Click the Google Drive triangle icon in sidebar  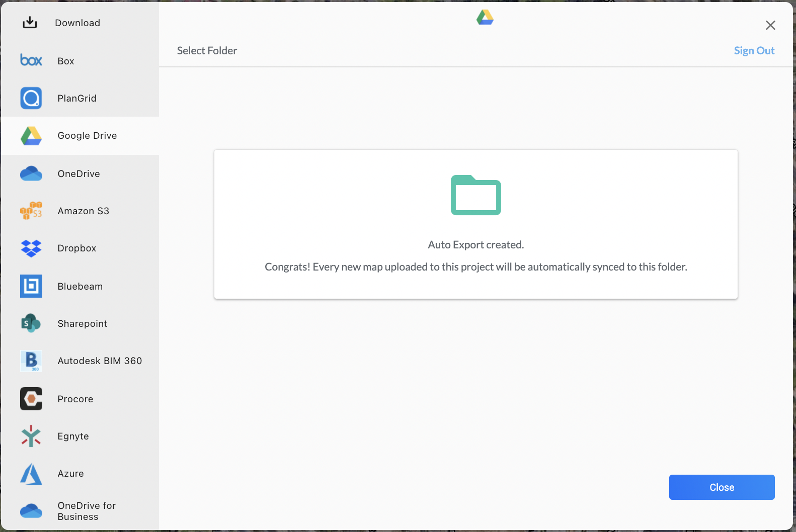click(x=31, y=136)
